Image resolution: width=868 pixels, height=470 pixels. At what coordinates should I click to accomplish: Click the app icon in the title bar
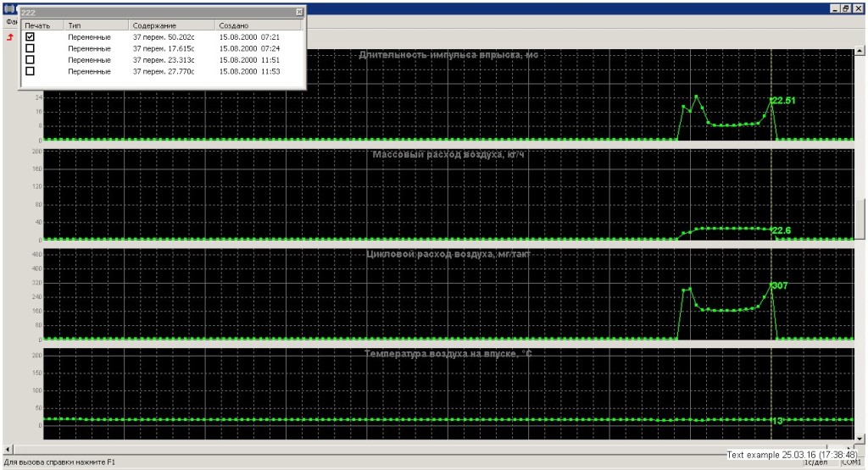pos(9,8)
